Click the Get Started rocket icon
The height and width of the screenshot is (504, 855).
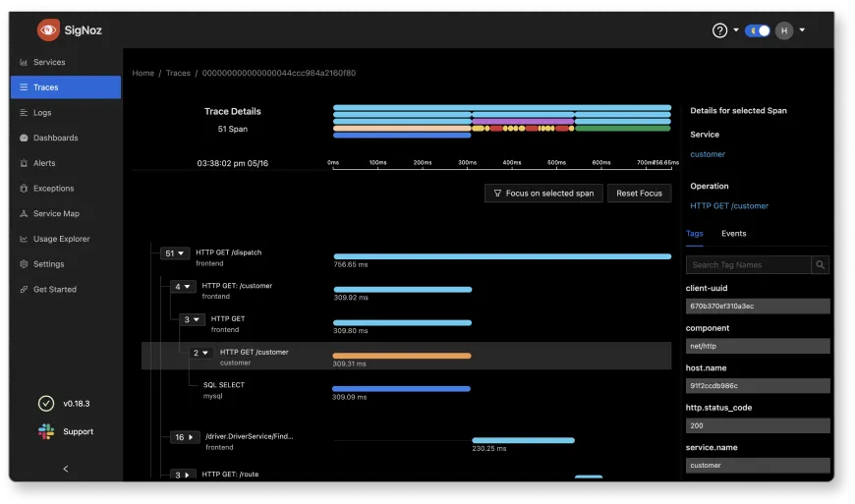24,289
